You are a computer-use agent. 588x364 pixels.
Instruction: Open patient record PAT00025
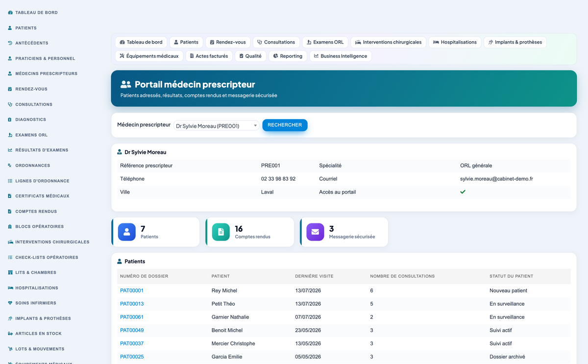[x=132, y=357]
